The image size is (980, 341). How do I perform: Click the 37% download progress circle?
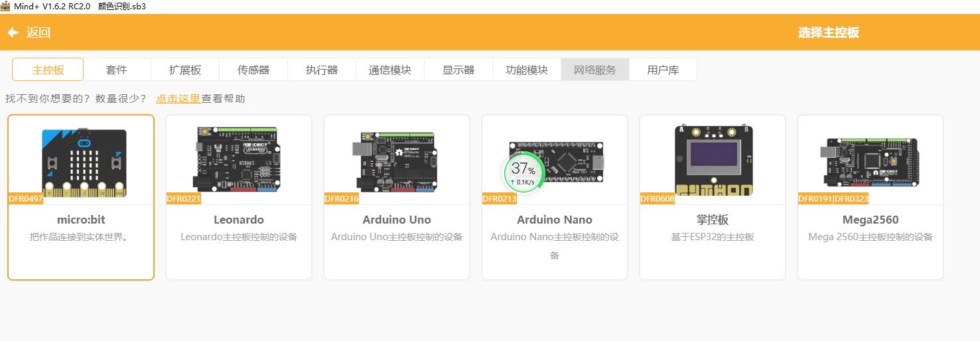[524, 172]
